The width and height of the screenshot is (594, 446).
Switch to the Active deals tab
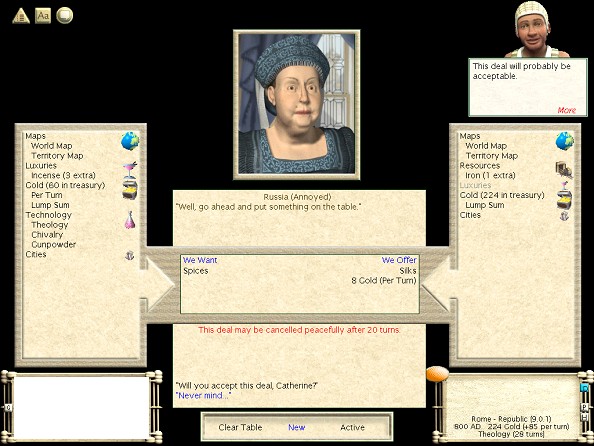(352, 427)
